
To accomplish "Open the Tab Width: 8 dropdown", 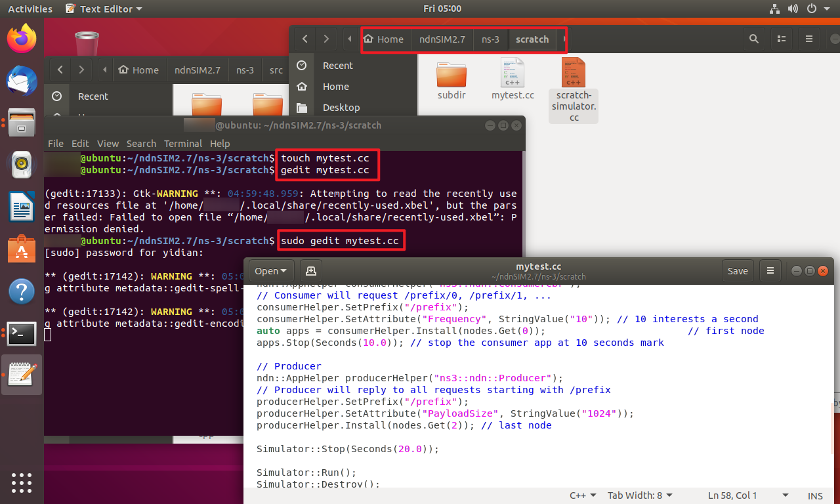I will 640,495.
